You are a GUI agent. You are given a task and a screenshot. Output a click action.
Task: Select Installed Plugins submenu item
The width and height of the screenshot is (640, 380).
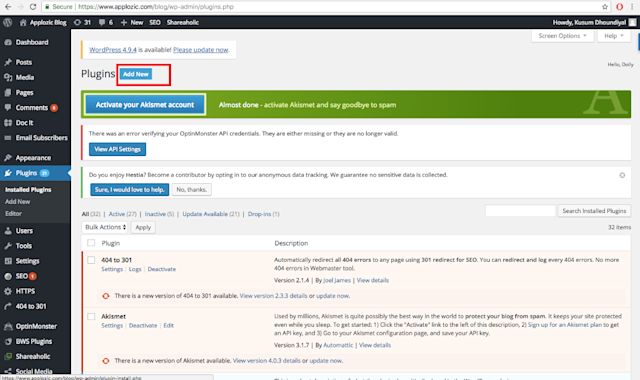coord(28,189)
